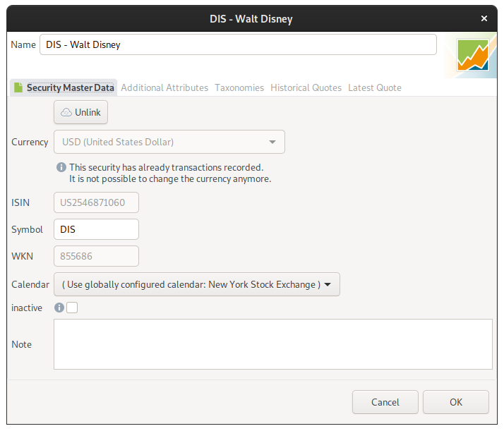
Task: Click the ISIN field US2546871060
Action: coord(97,202)
